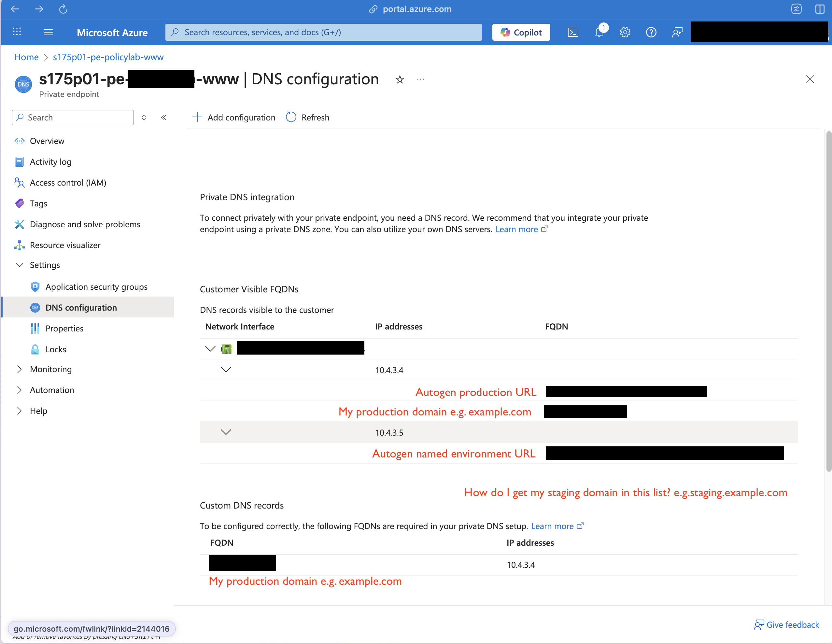Collapse the Settings section in sidebar
This screenshot has width=832, height=644.
point(20,265)
